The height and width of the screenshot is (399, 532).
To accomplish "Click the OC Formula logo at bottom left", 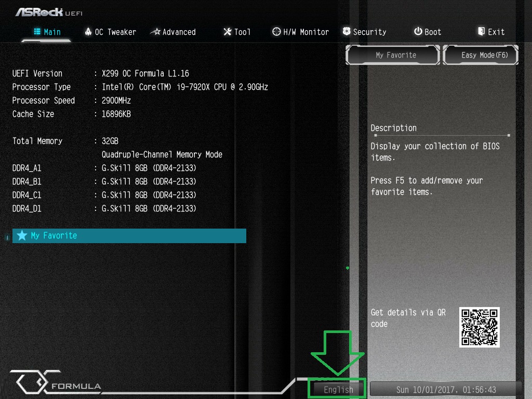I will pyautogui.click(x=56, y=382).
